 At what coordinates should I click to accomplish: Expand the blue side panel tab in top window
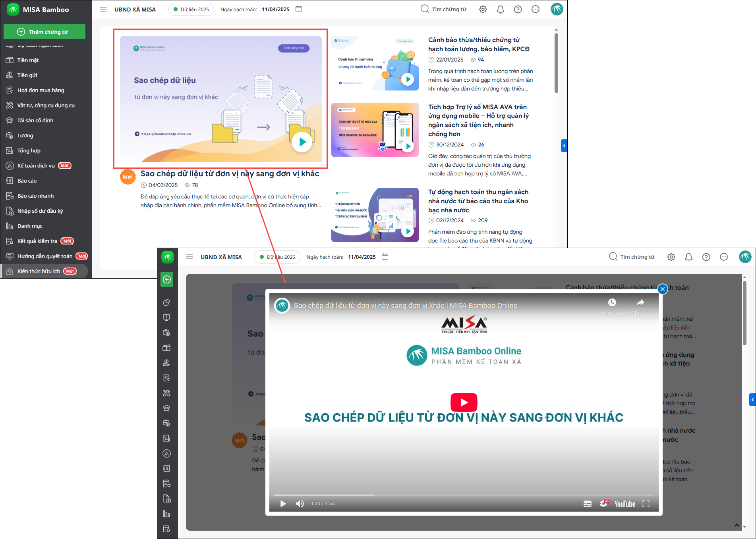pos(564,146)
